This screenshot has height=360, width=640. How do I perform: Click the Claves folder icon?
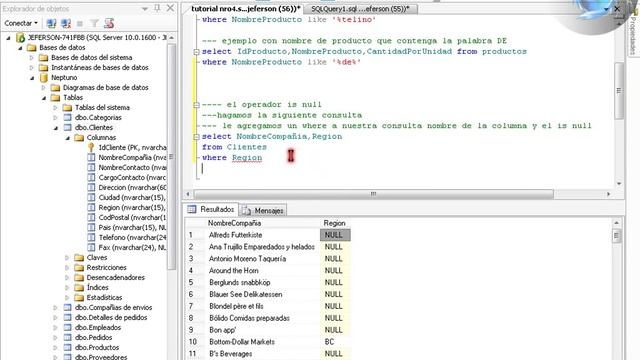tap(79, 258)
